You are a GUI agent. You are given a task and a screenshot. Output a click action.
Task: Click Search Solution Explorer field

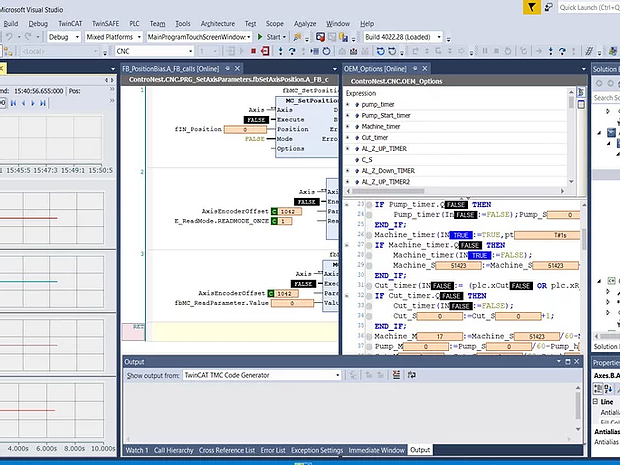click(x=606, y=98)
